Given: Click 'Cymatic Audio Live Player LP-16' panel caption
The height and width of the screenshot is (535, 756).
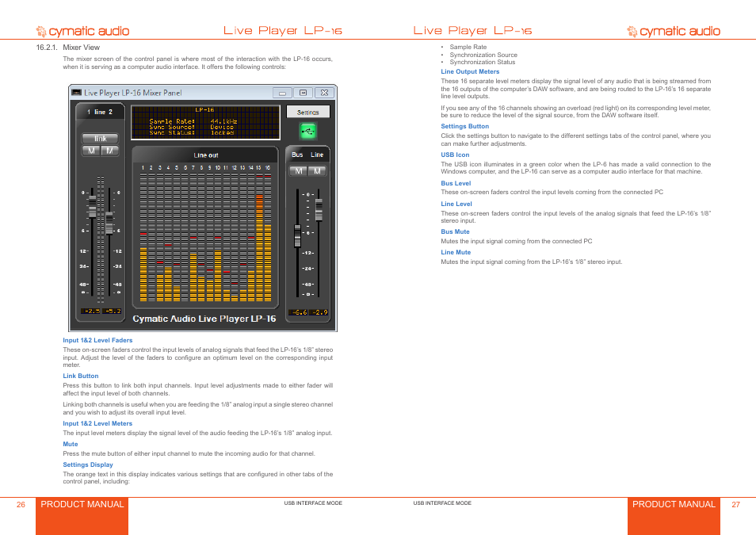Looking at the screenshot, I should (204, 319).
